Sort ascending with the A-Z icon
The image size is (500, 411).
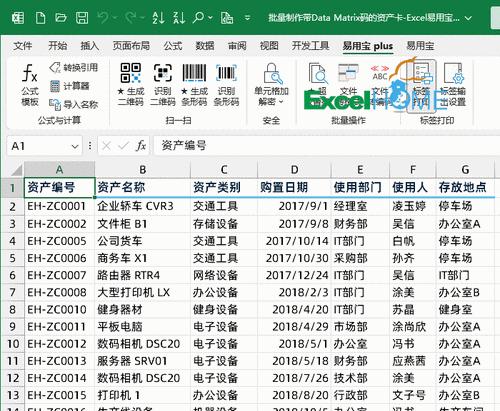point(158,18)
